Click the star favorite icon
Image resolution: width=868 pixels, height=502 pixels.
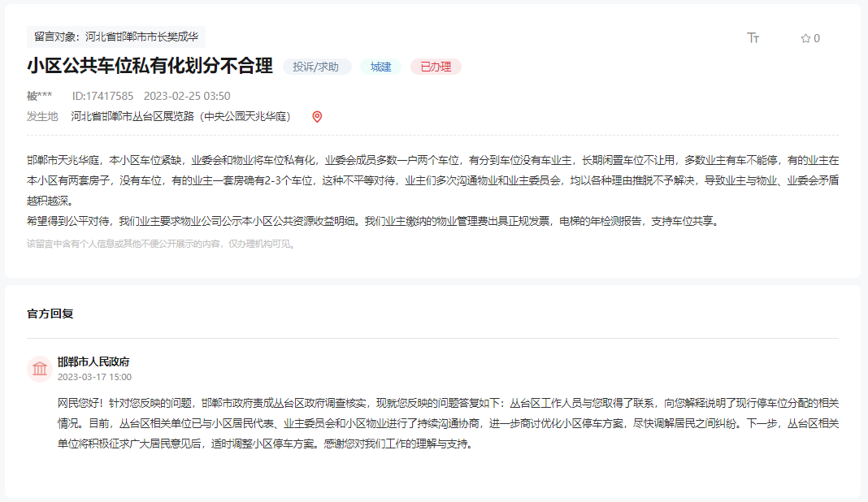pyautogui.click(x=805, y=38)
